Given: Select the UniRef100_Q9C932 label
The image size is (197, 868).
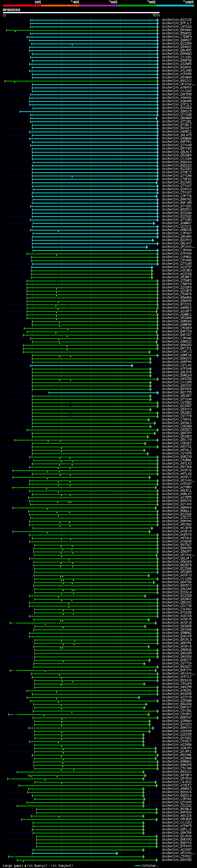Looking at the screenshot, I should click(x=177, y=386).
